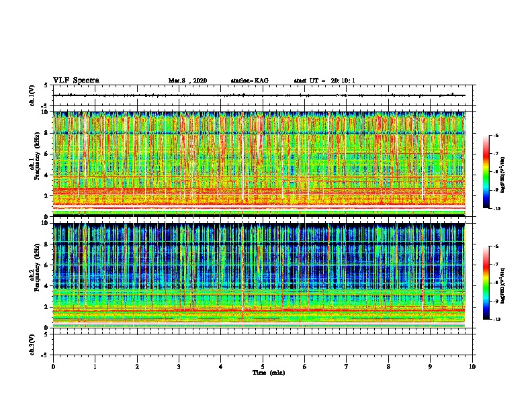Click the "VLF Spectra" plot title
The height and width of the screenshot is (411, 532).
pos(76,81)
